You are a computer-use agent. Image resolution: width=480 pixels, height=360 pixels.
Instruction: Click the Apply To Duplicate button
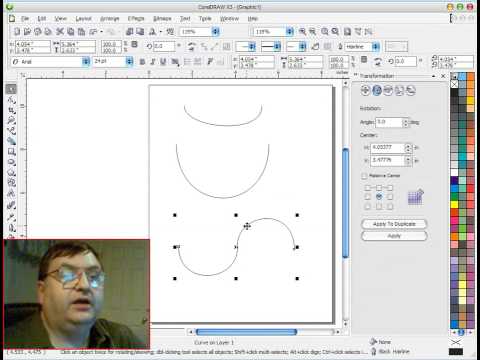(394, 224)
